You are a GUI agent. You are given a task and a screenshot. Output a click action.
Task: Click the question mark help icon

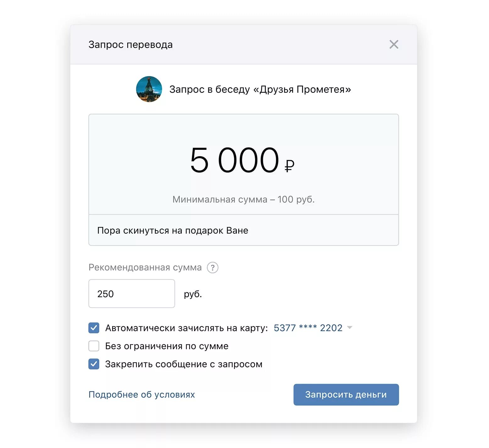213,268
